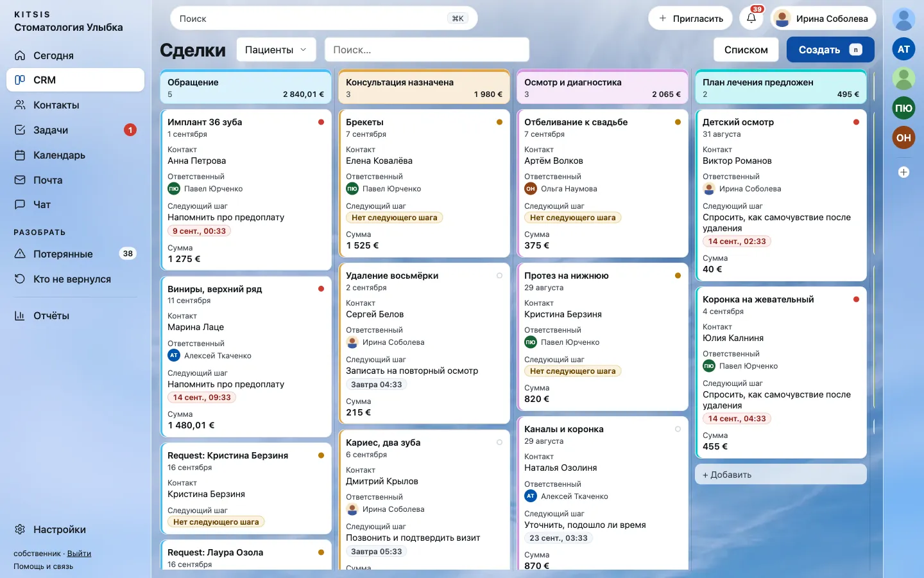Image resolution: width=924 pixels, height=578 pixels.
Task: Open the Ирина Соболева profile menu
Action: click(823, 19)
